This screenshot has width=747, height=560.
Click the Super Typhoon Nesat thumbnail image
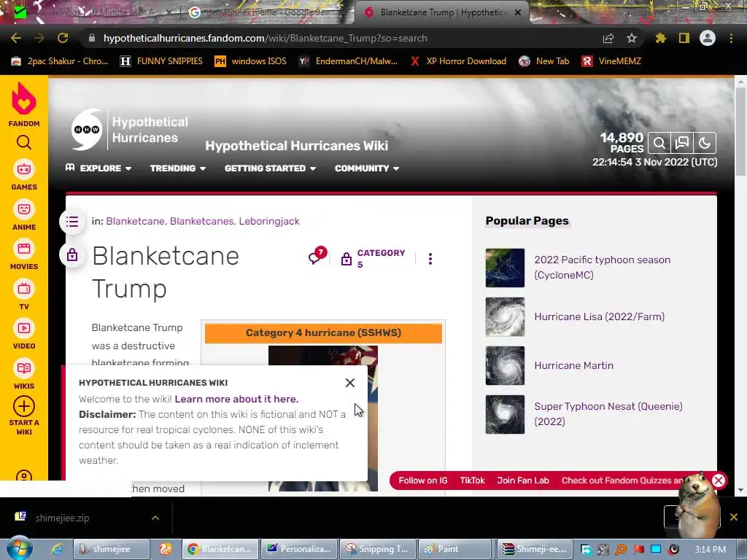tap(505, 414)
